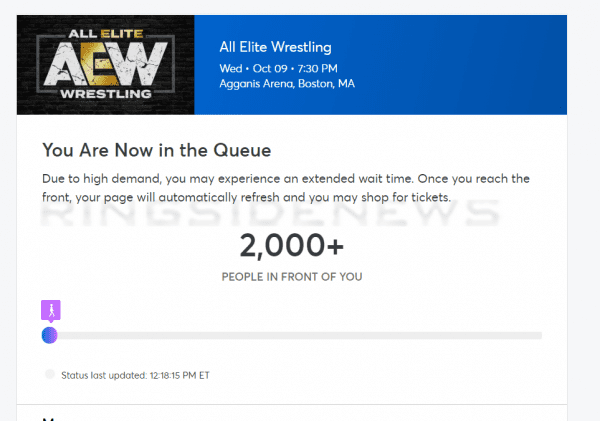Click the purple walking person queue icon

pos(50,308)
